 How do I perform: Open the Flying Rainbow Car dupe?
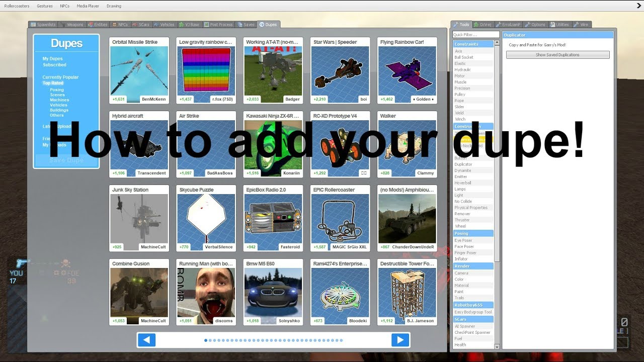[x=407, y=70]
